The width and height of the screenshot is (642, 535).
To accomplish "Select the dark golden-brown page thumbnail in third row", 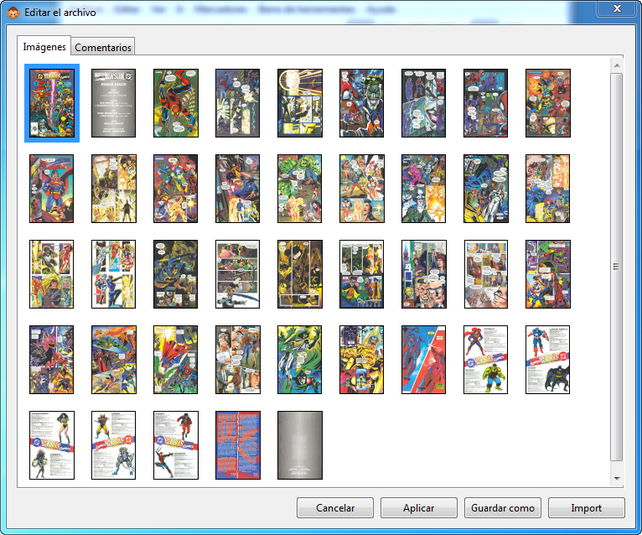I will [300, 274].
